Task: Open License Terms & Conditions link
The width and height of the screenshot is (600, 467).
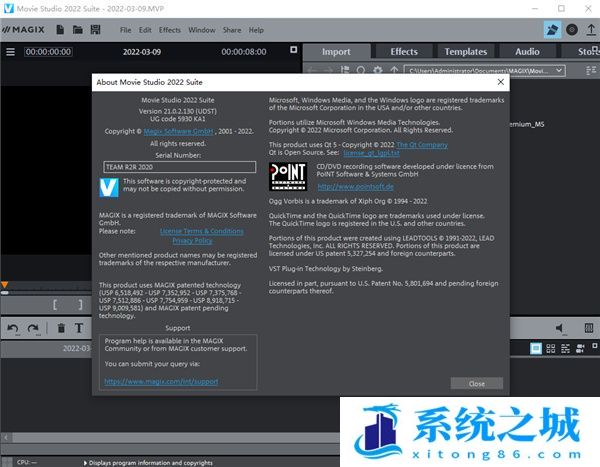Action: (x=201, y=231)
